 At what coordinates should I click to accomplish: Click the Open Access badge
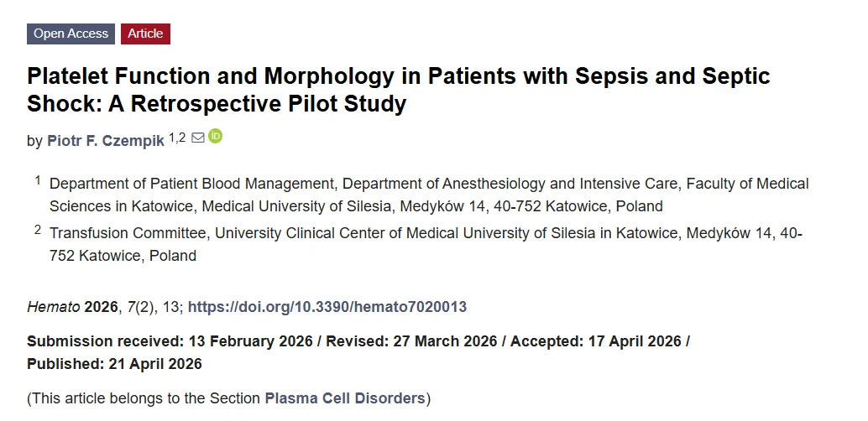pyautogui.click(x=71, y=34)
